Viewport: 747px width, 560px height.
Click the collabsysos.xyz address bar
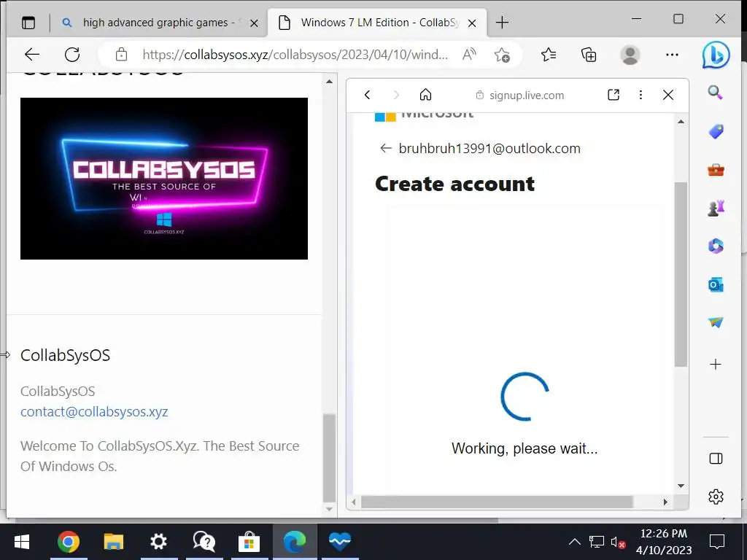pyautogui.click(x=295, y=54)
